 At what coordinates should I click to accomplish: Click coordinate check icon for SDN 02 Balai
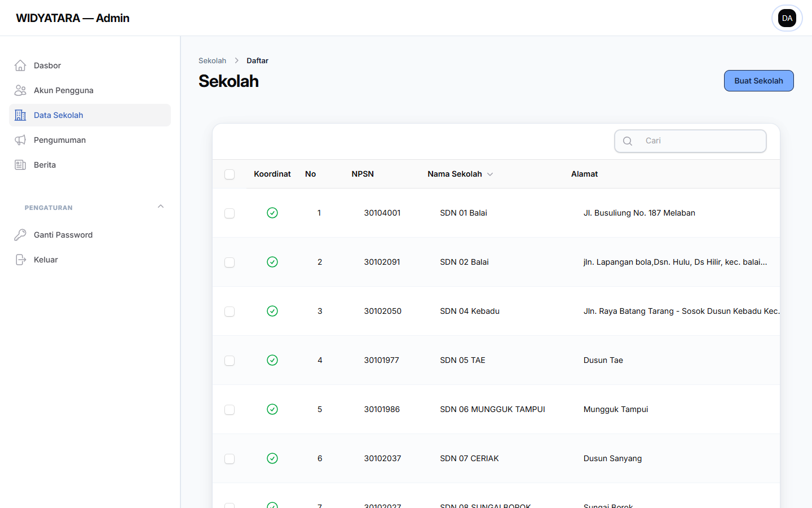click(272, 262)
